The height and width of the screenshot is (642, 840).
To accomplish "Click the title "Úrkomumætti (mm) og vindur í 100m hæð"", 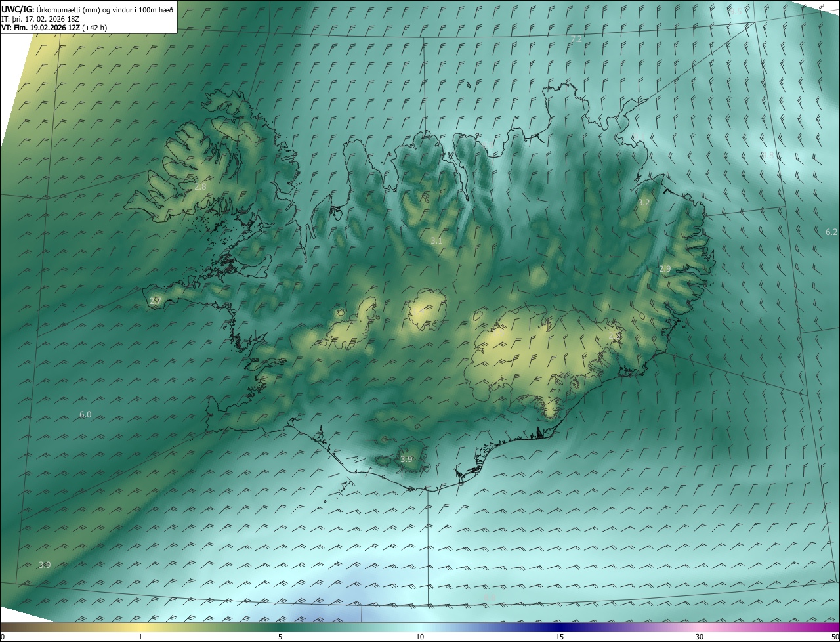I will 105,10.
